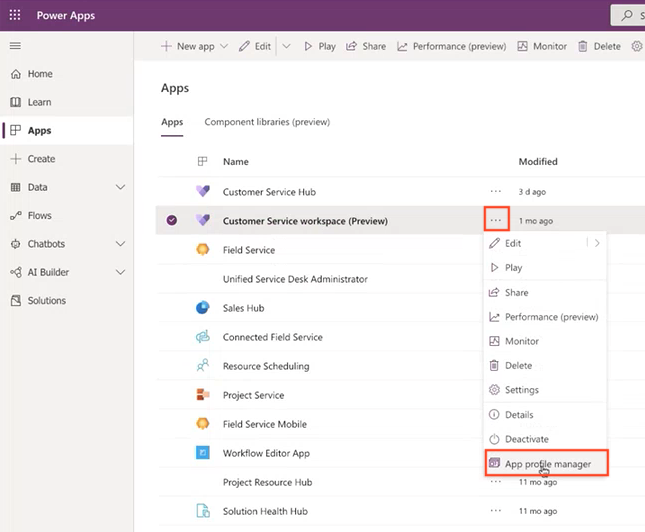Open Sales Hub app
Screen dimensions: 645x532
tap(244, 308)
